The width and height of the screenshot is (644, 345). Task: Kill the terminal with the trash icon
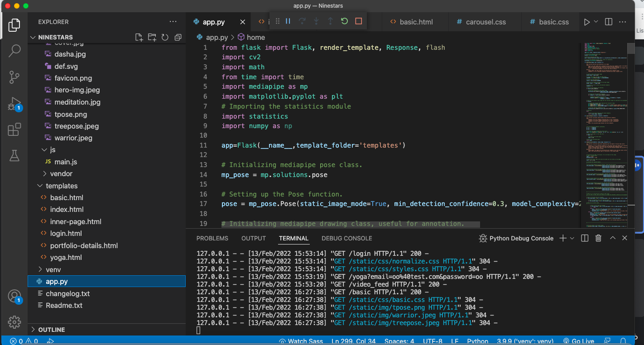click(598, 238)
